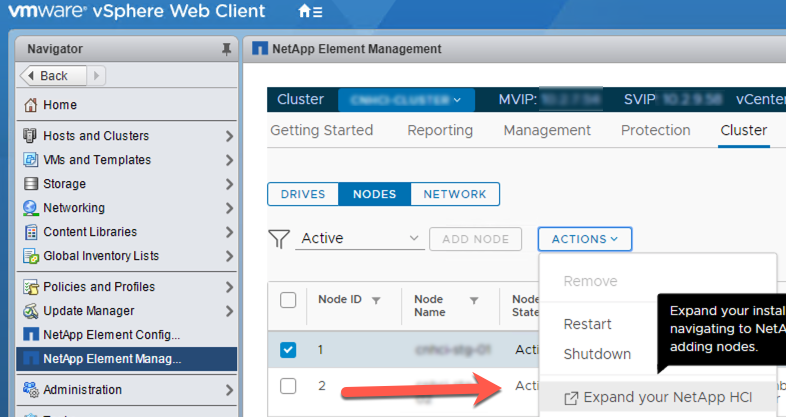Select the Cluster tab
The width and height of the screenshot is (786, 417).
coord(743,130)
